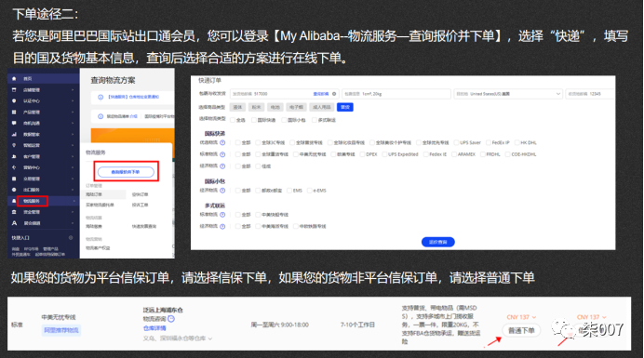Viewport: 644px width, 358px height.
Task: Click the info icon on the 快递服务 notice
Action: click(101, 97)
